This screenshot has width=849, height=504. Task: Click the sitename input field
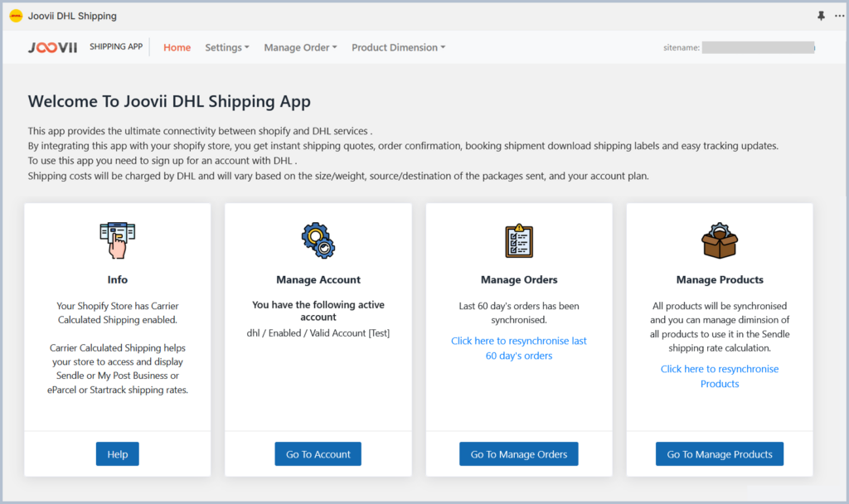758,47
